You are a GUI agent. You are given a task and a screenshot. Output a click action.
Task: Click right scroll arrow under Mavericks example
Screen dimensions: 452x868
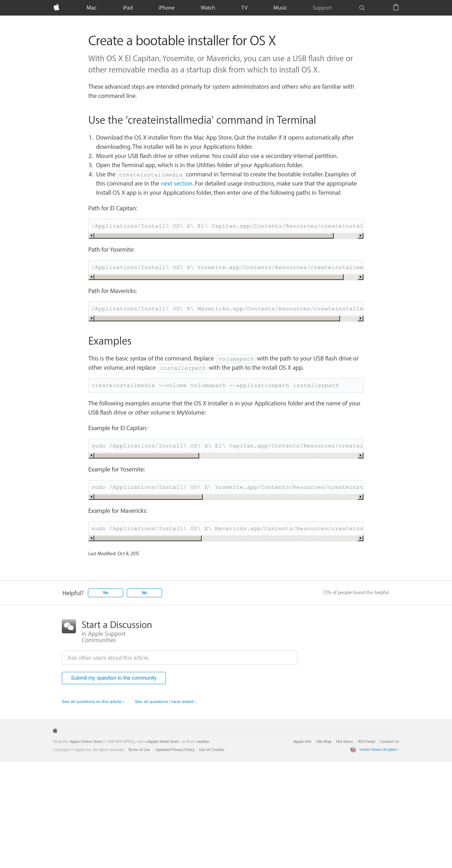click(361, 538)
